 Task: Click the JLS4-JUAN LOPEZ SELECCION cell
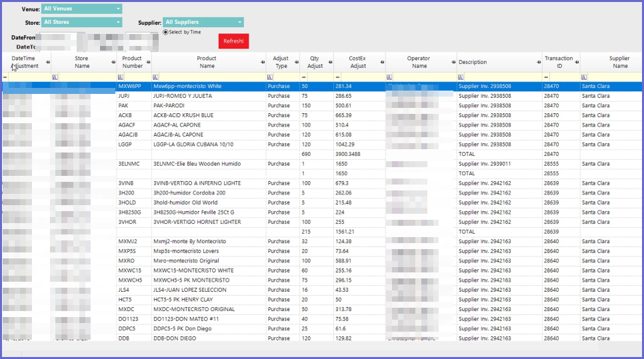(x=209, y=290)
